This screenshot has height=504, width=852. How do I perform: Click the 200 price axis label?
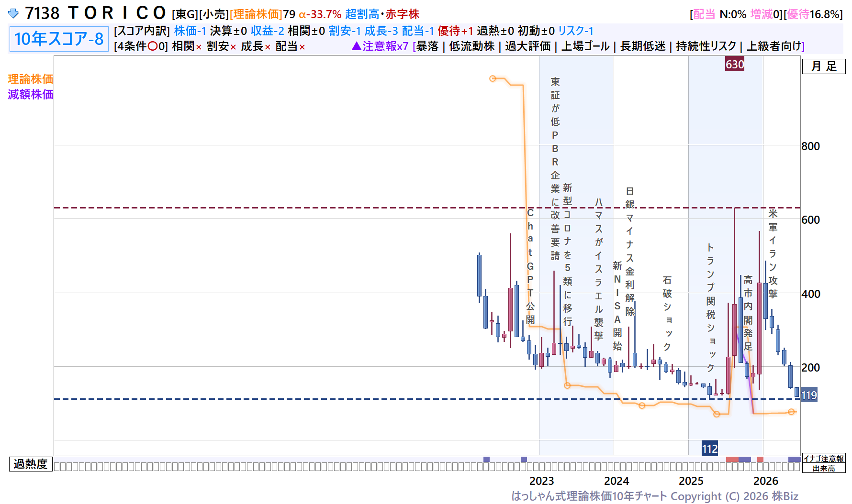pos(811,368)
